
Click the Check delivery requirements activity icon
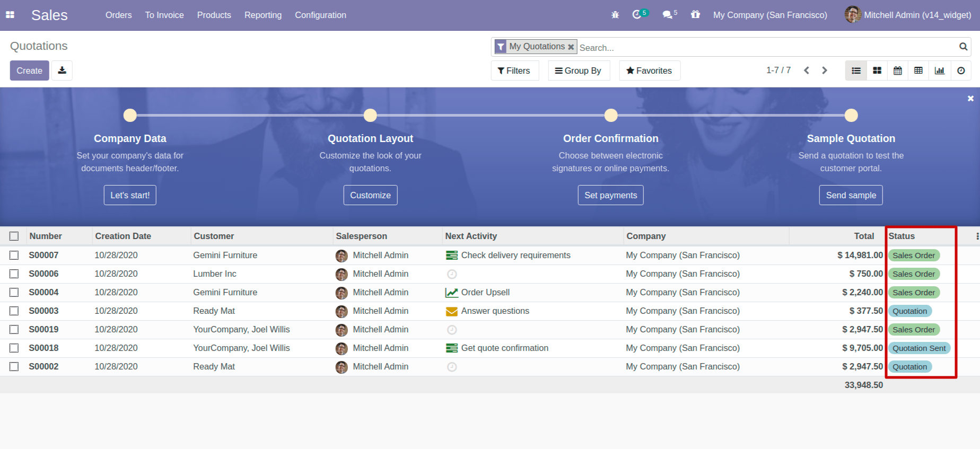[x=452, y=256]
